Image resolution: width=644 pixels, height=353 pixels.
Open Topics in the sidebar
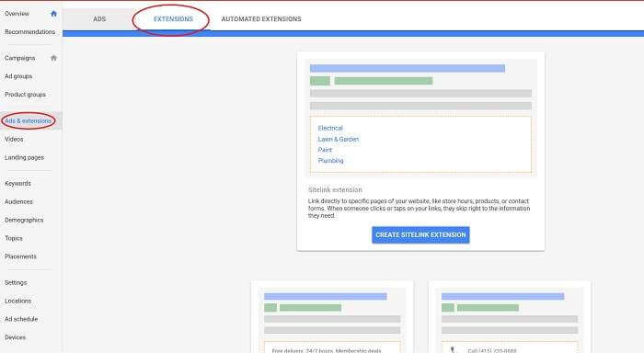pyautogui.click(x=14, y=238)
